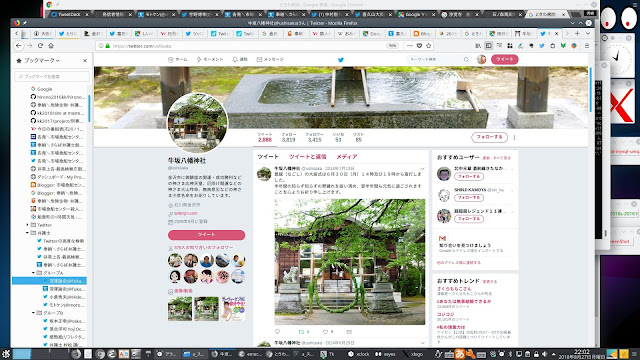Viewport: 640px width, 360px height.
Task: Bookmark this page with star icon
Action: pos(429,46)
